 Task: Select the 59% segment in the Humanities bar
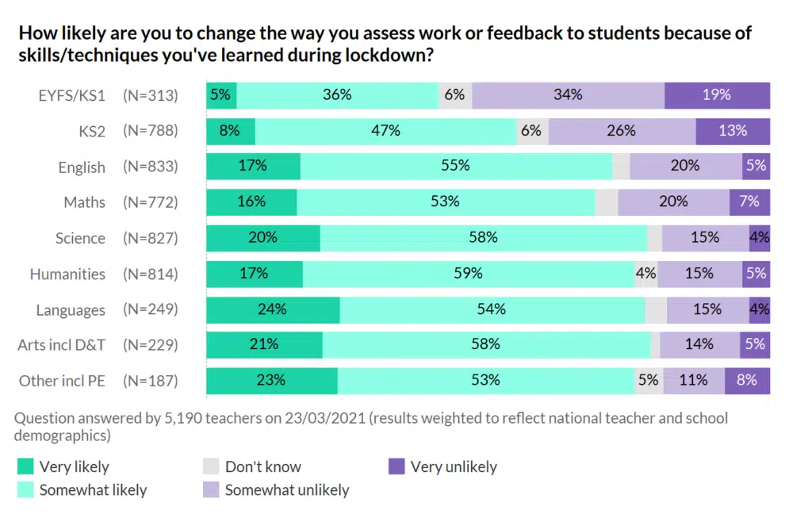coord(468,274)
